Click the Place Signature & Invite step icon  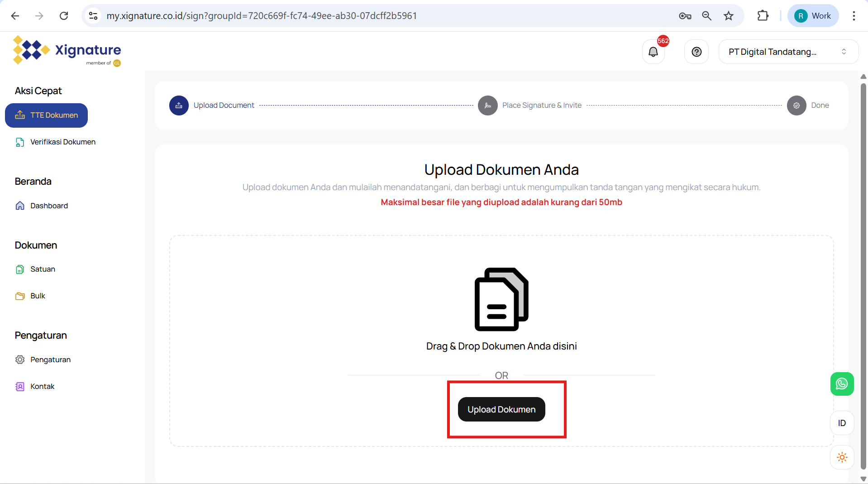tap(487, 105)
